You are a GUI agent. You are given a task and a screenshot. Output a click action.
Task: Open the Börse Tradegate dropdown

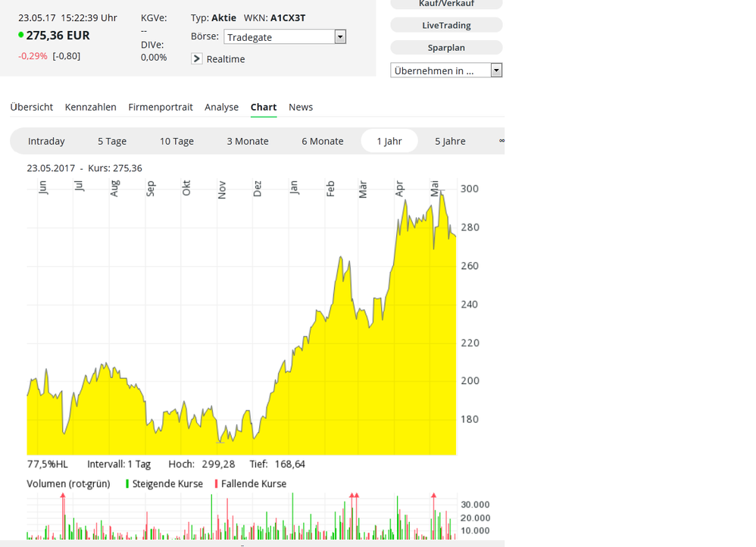[x=285, y=37]
